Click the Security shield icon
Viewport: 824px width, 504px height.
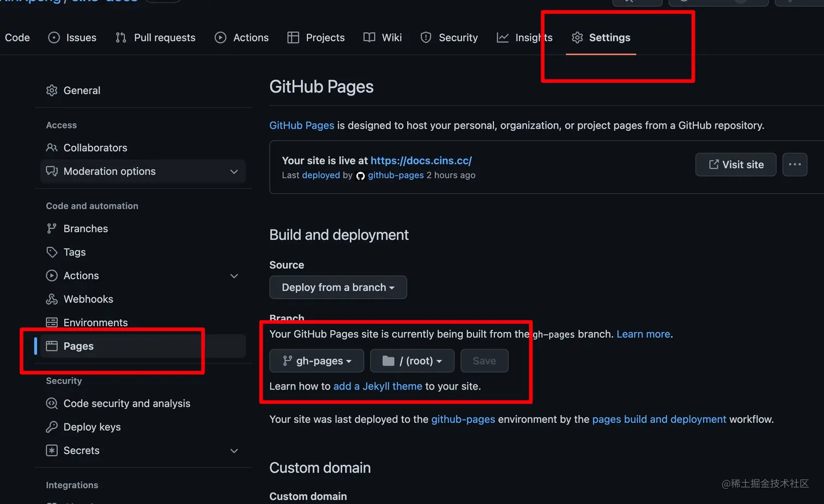(426, 38)
